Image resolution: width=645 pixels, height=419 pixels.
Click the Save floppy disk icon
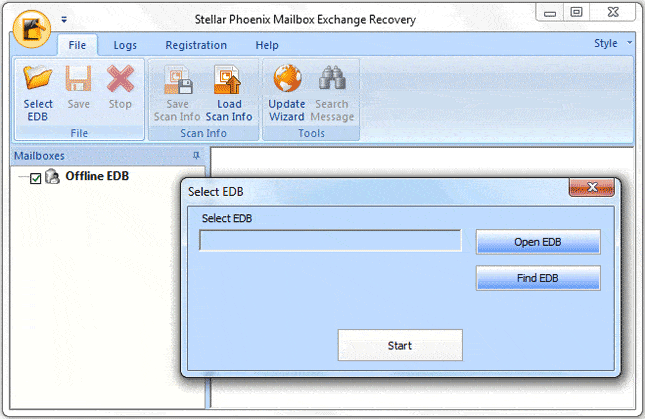point(78,78)
